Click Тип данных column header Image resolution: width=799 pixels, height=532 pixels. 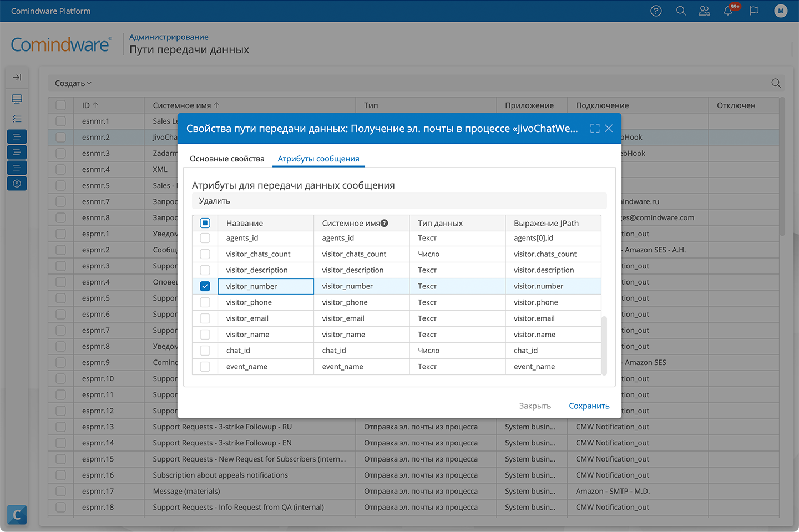pos(457,223)
